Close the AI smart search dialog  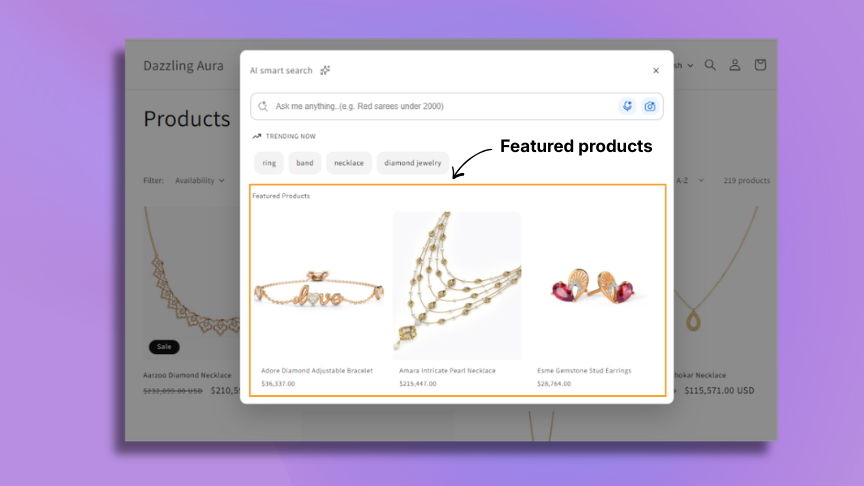click(656, 71)
